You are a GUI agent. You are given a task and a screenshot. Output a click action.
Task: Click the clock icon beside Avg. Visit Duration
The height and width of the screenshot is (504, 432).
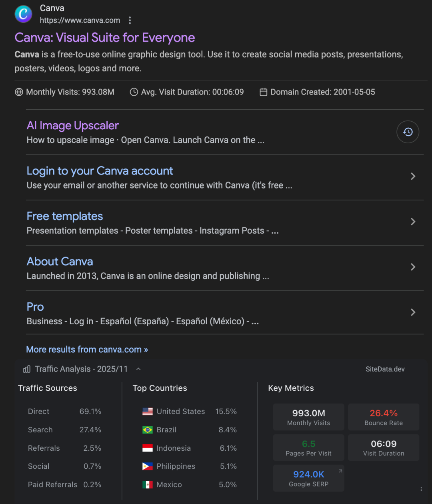[x=134, y=92]
